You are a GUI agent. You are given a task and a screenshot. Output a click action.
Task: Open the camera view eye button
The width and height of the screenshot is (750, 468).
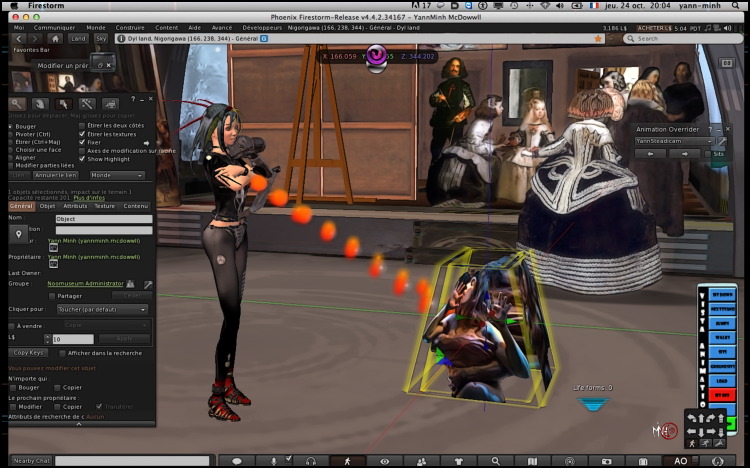point(385,461)
